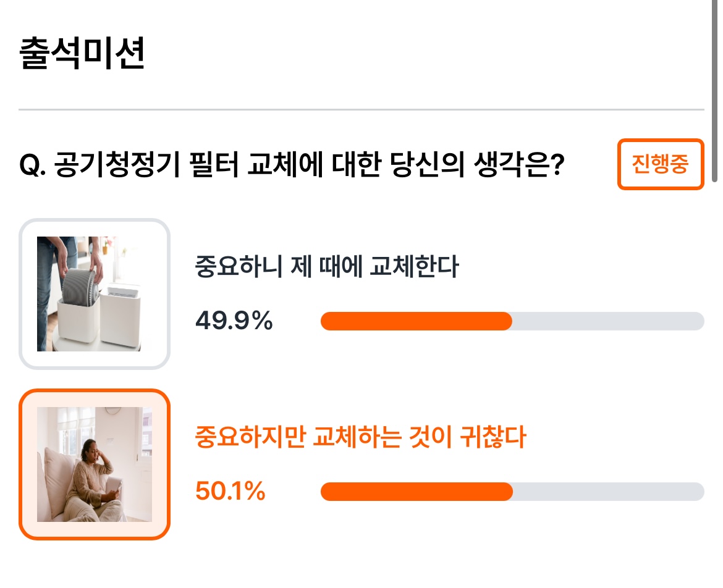
Task: Click the gray cylindrical filter in first image
Action: coord(81,287)
